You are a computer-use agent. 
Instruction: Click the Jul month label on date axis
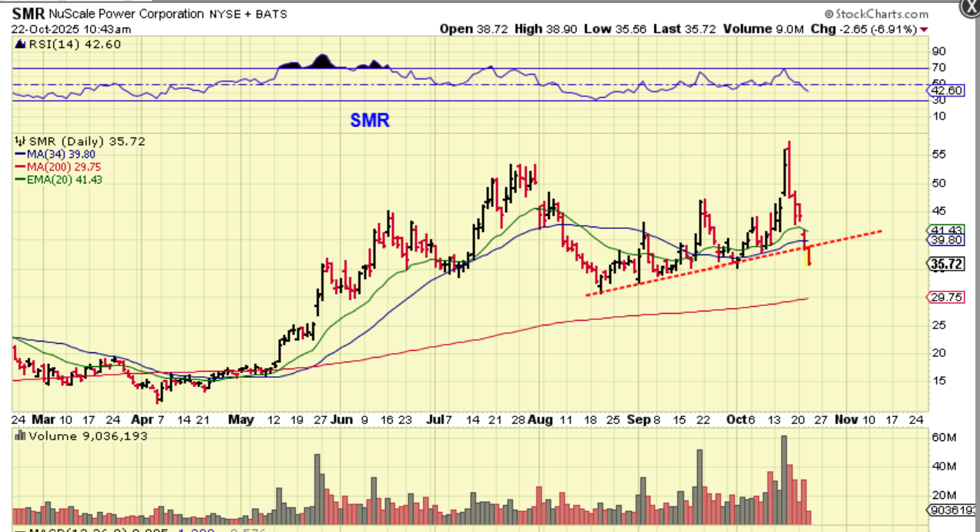pos(437,419)
